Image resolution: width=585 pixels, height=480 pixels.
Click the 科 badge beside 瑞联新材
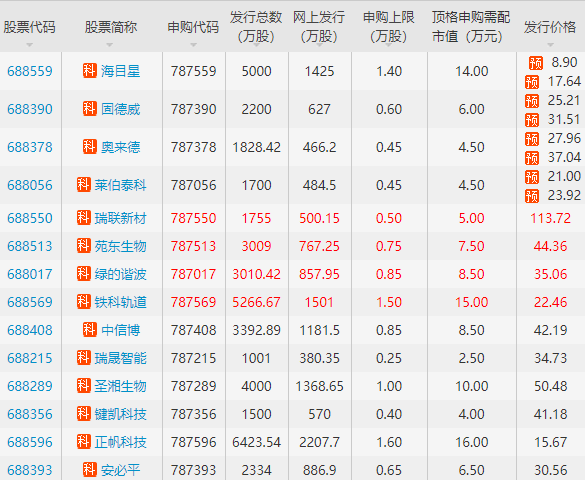click(84, 217)
